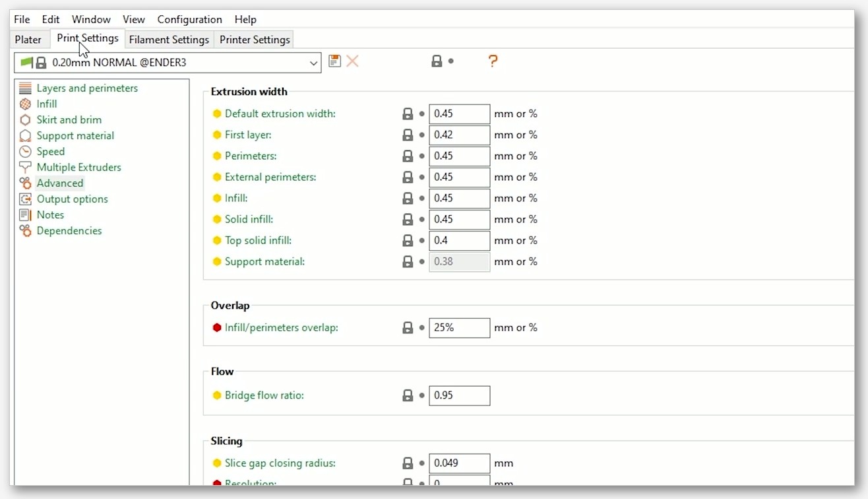Open the Help menu
The image size is (868, 499).
(x=245, y=19)
